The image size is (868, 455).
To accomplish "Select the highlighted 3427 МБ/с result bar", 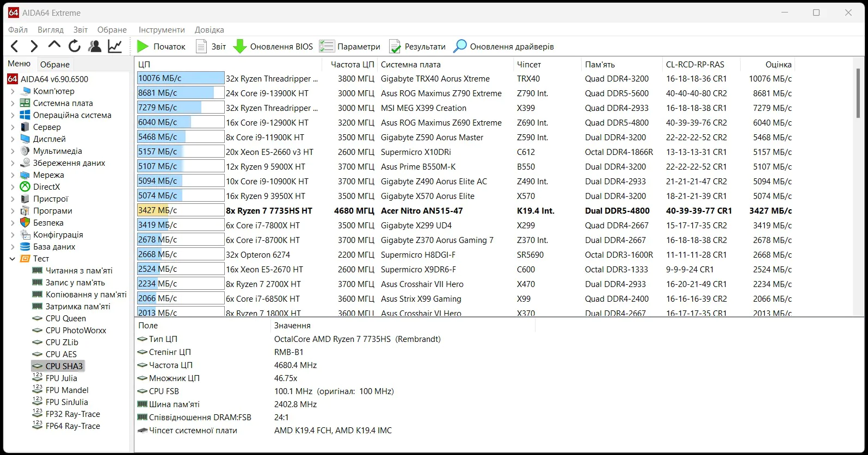I will point(181,210).
